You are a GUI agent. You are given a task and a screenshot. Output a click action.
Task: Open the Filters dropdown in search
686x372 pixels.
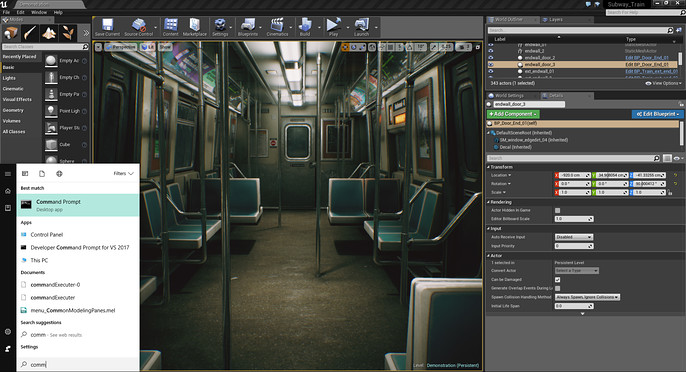pyautogui.click(x=123, y=174)
